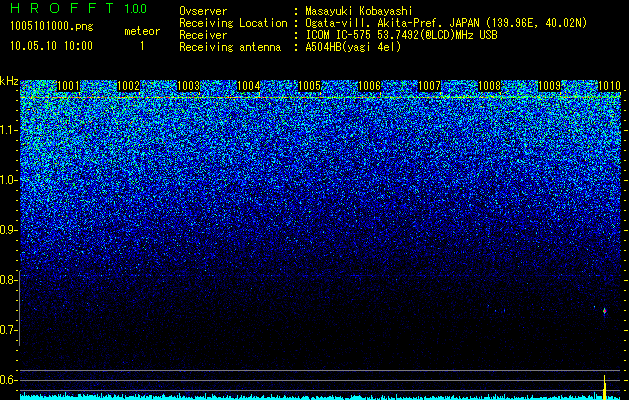This screenshot has width=629, height=400.
Task: Click the yellow signal-level spike at the bottom
Action: point(605,387)
